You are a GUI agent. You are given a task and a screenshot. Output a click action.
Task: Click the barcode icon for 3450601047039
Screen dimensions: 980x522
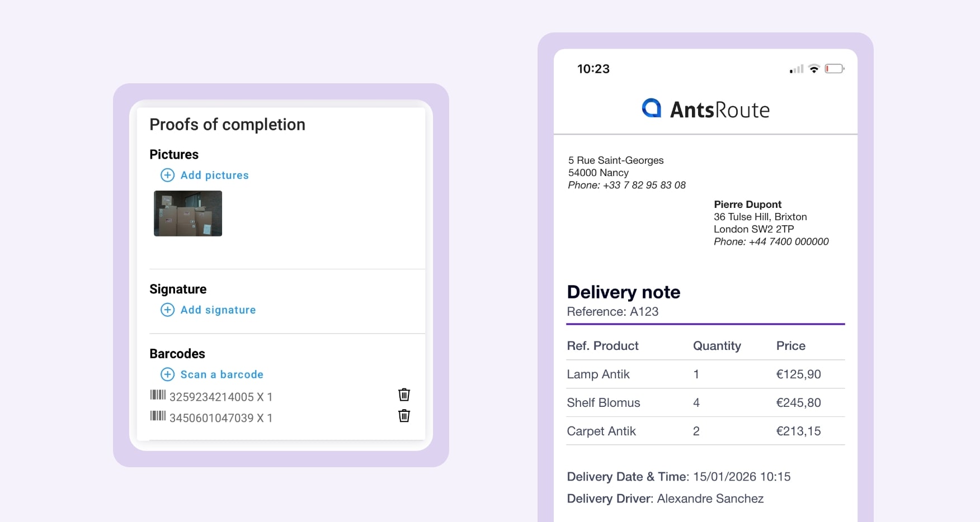pos(158,416)
